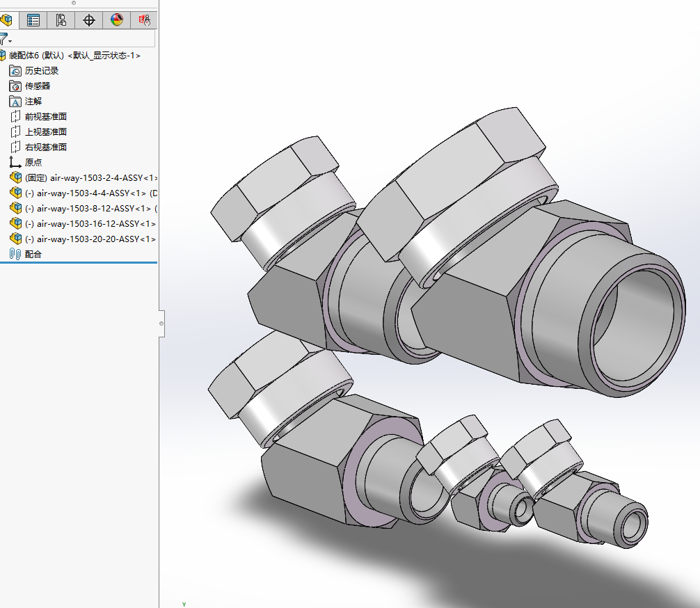Click the 注解 annotations icon
Viewport: 700px width, 608px height.
coord(15,102)
